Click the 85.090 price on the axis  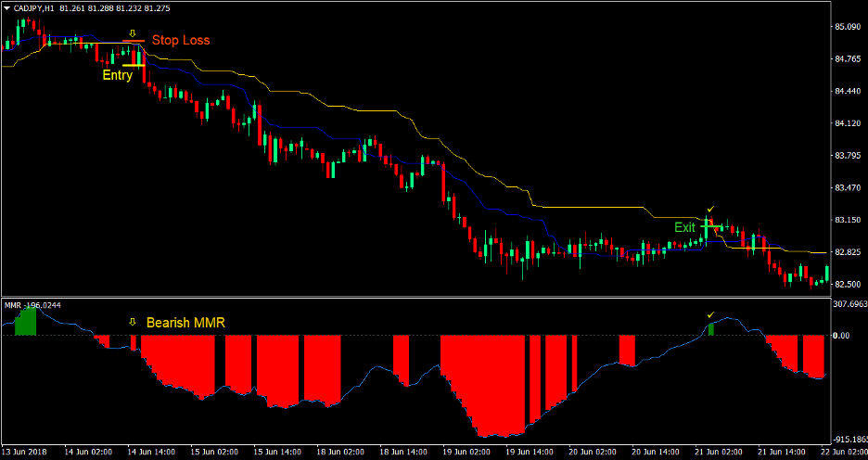847,27
